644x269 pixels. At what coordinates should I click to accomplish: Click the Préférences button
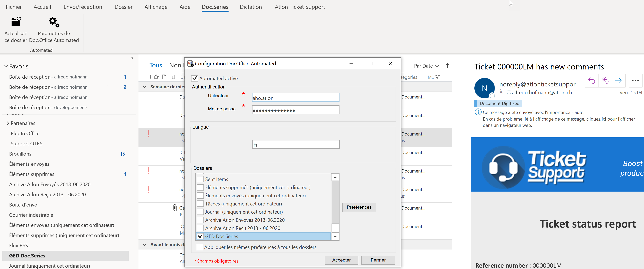point(359,207)
